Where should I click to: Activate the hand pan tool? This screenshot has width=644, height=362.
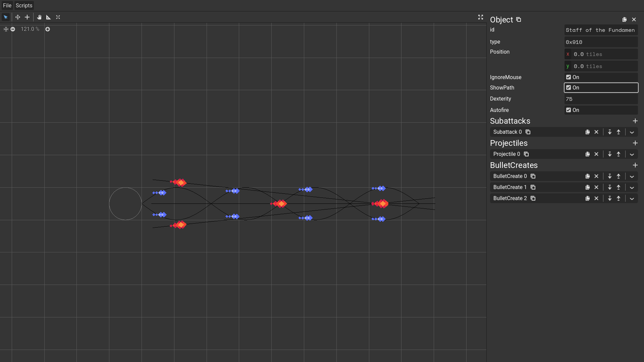point(39,17)
